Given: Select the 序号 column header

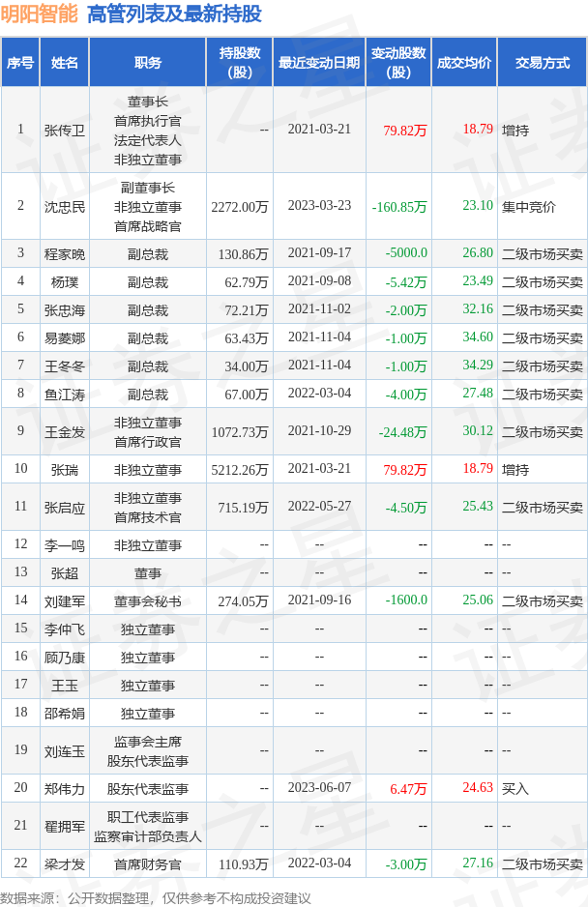Looking at the screenshot, I should 20,63.
